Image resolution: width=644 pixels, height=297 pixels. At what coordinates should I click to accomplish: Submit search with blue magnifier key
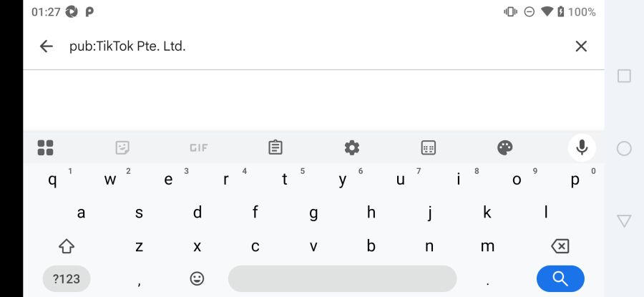560,278
